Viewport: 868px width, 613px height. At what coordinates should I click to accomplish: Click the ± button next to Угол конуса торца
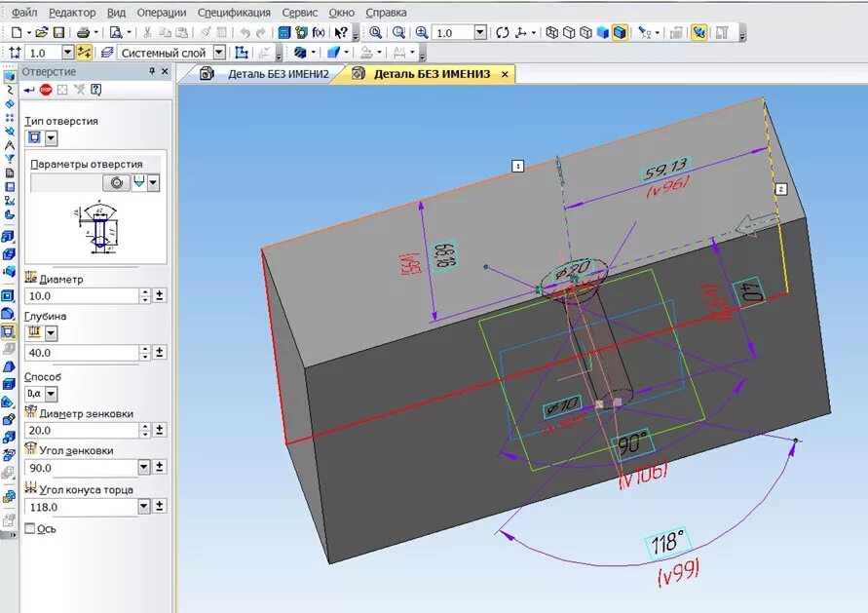click(160, 506)
